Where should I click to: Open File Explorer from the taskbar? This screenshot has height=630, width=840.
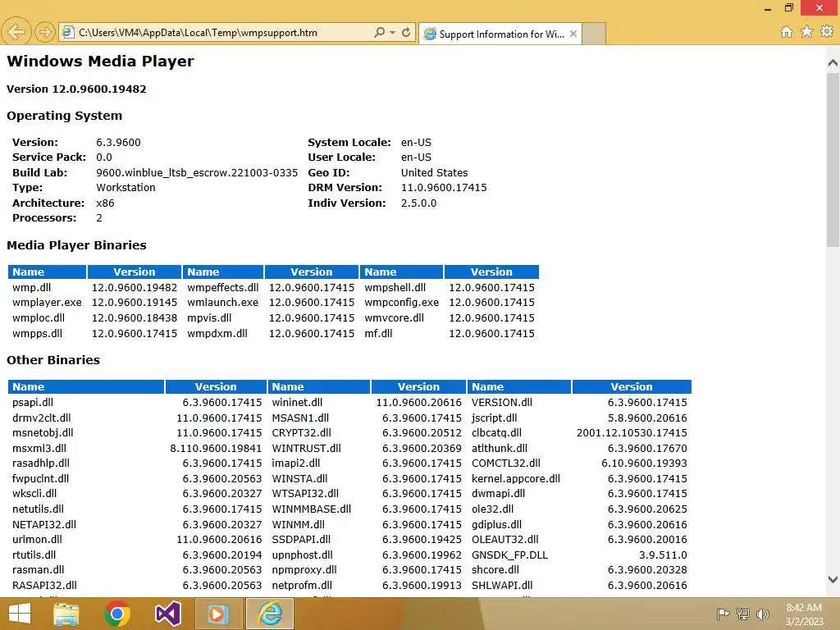click(66, 614)
